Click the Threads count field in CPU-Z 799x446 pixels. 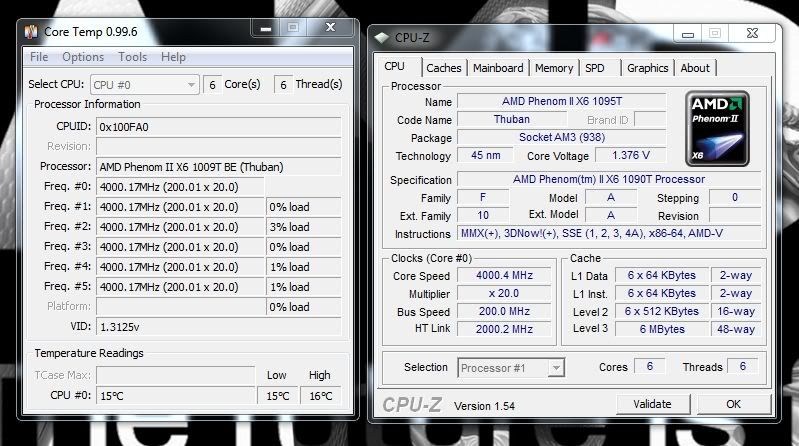(742, 366)
